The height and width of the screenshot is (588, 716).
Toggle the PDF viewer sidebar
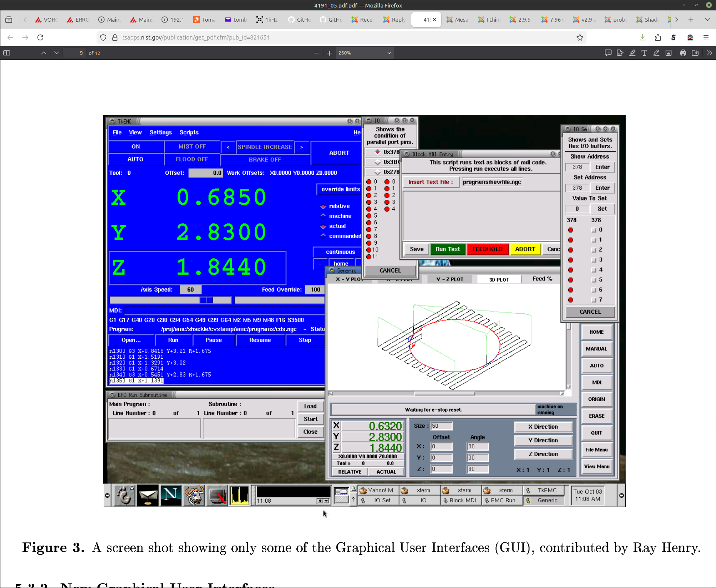pos(7,53)
